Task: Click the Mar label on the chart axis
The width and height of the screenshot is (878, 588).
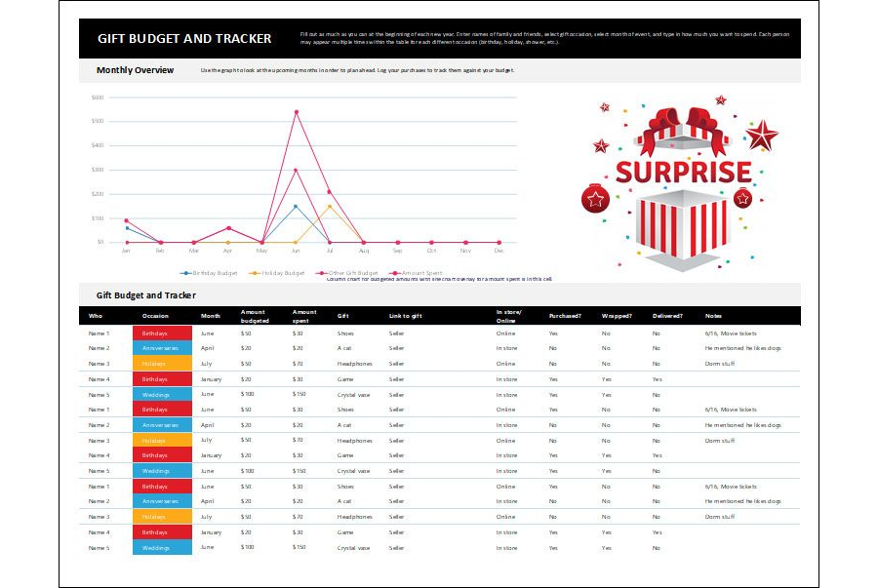Action: pos(194,251)
